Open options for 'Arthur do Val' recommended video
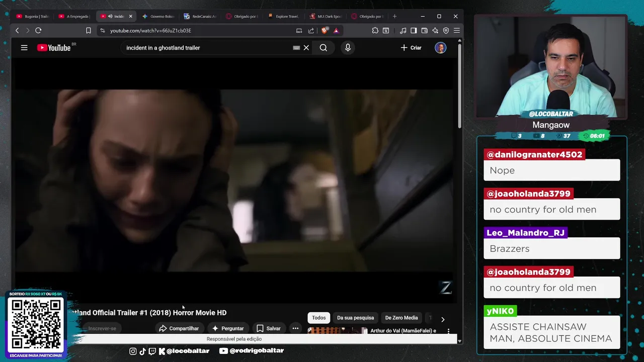This screenshot has width=644, height=362. pos(448,331)
